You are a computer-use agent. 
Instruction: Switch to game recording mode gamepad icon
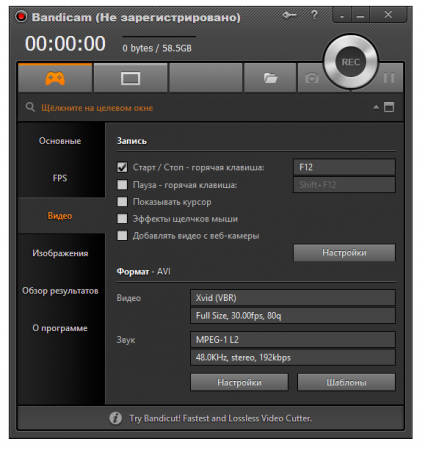pos(55,78)
